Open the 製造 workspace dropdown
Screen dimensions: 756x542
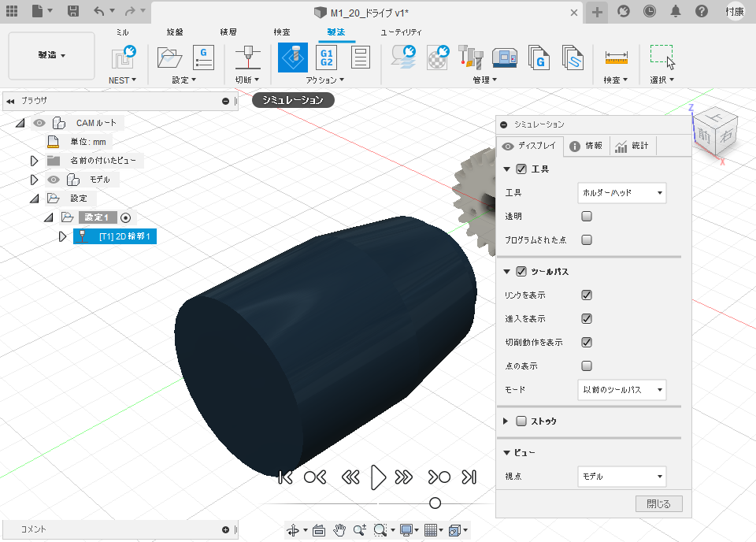[52, 55]
